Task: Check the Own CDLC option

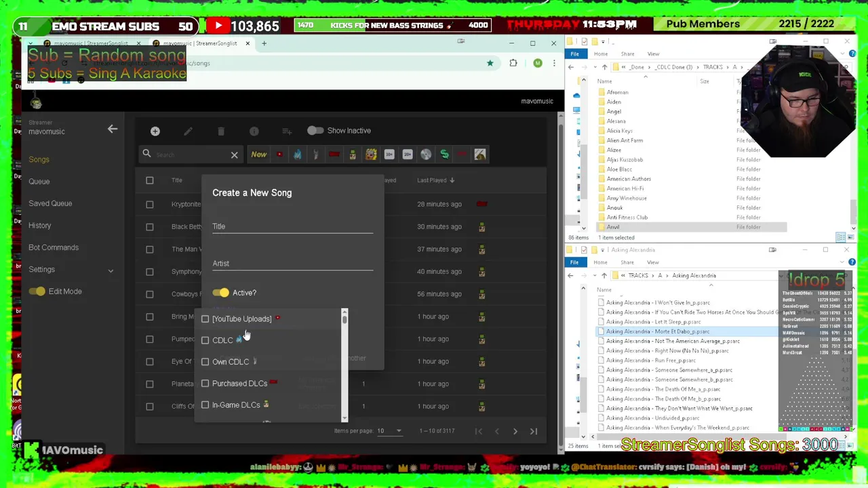Action: (205, 362)
